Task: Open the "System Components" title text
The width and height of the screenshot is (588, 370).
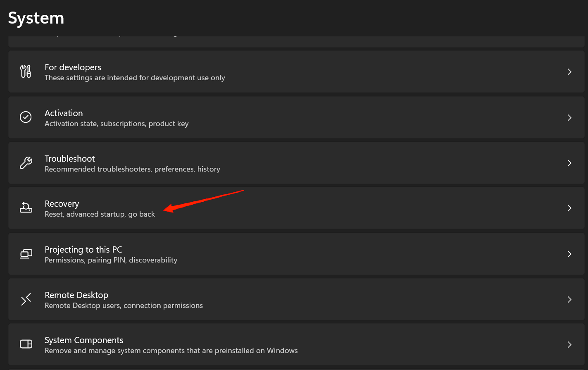Action: 84,340
